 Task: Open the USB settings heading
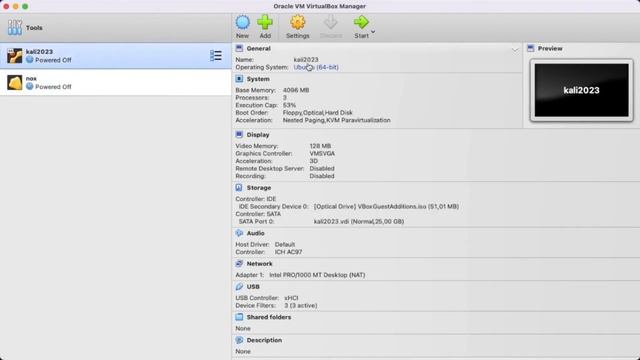click(253, 287)
